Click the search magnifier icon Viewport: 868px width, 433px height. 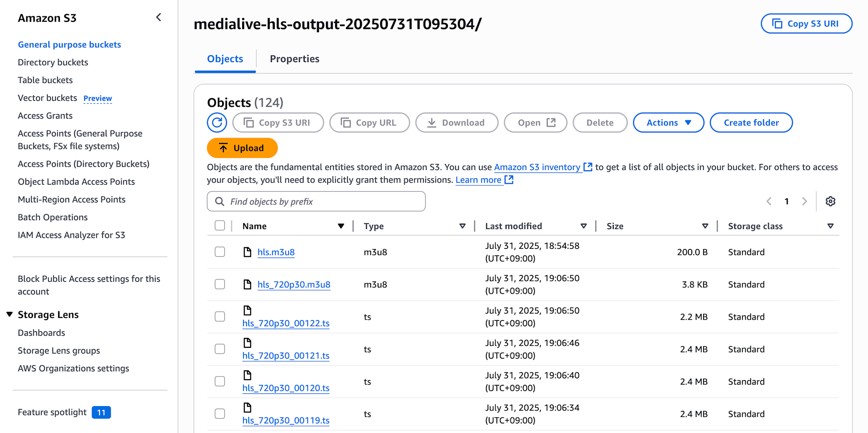220,202
